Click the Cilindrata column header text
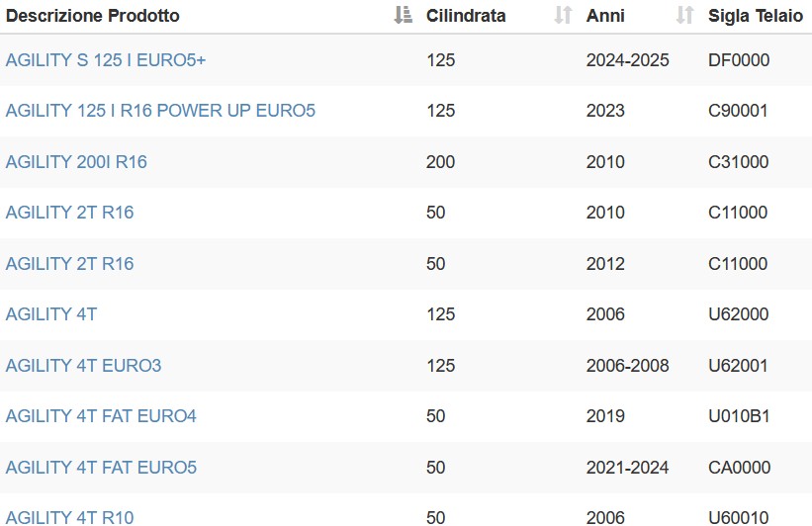 pos(466,16)
